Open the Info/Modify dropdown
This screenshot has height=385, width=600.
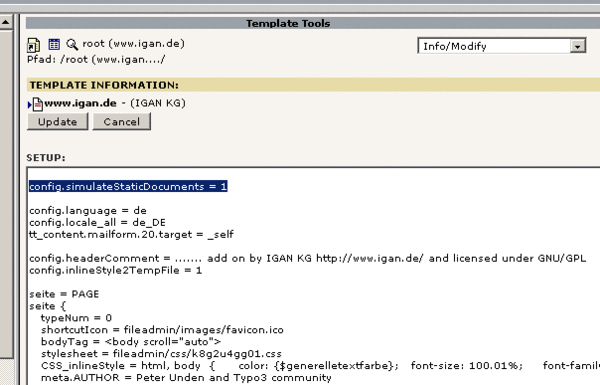coord(502,46)
